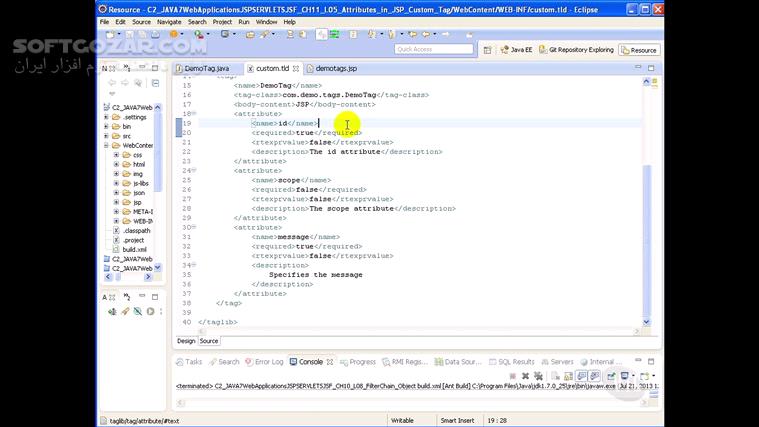The height and width of the screenshot is (427, 759).
Task: Click the highlighted Mark Occurrences toolbar icon
Action: [321, 34]
